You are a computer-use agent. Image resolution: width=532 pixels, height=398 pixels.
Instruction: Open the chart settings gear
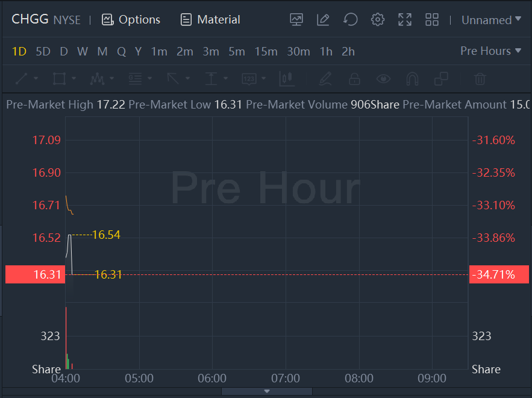tap(378, 19)
